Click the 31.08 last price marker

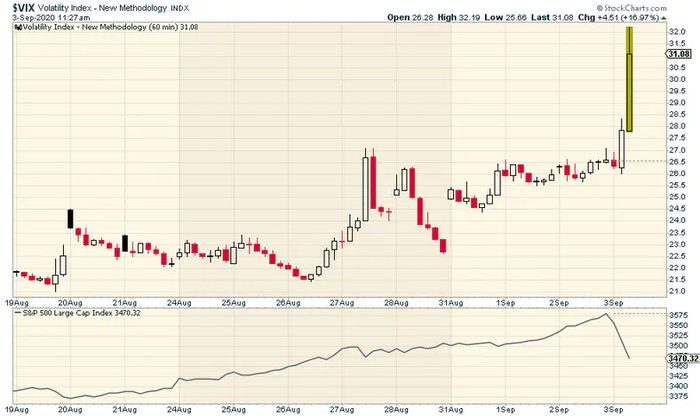click(678, 54)
